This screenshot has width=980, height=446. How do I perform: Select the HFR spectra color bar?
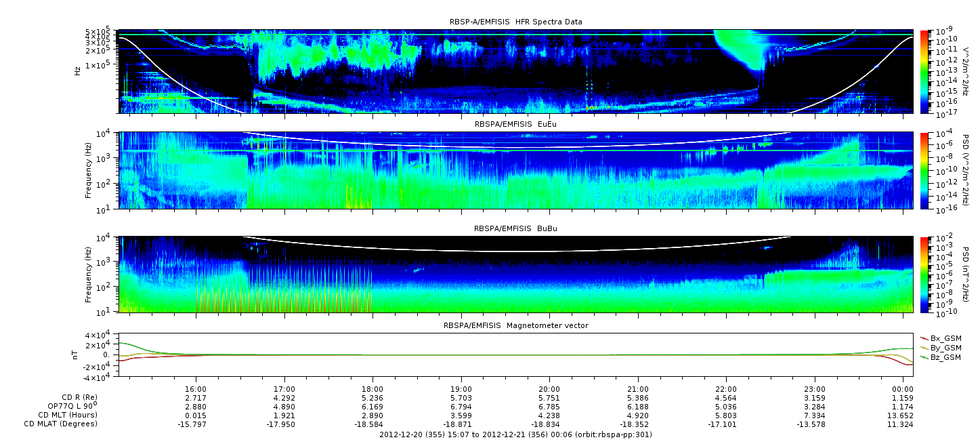tap(925, 71)
